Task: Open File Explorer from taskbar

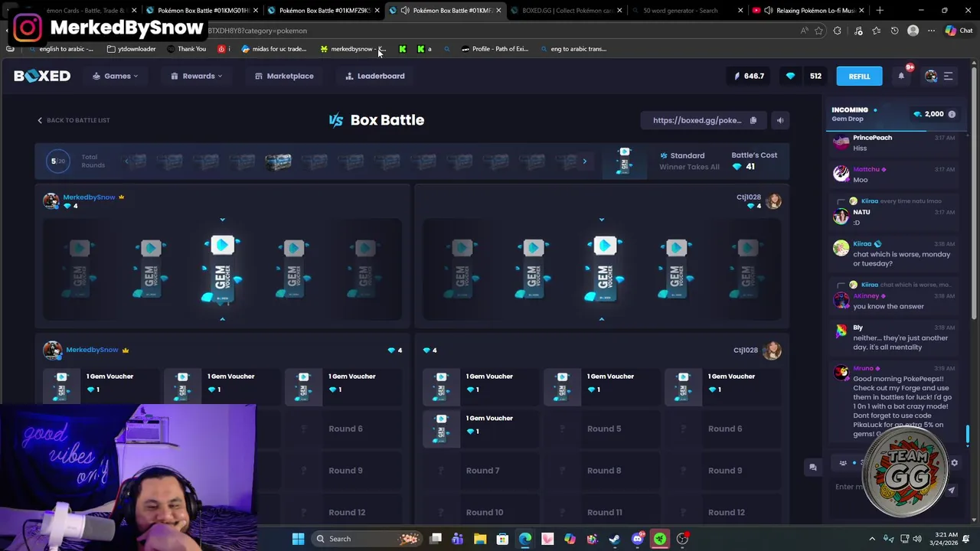Action: 480,539
